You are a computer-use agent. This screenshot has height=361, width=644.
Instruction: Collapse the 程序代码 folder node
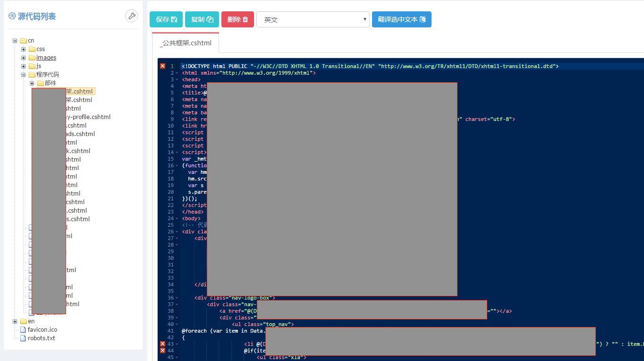(x=23, y=75)
